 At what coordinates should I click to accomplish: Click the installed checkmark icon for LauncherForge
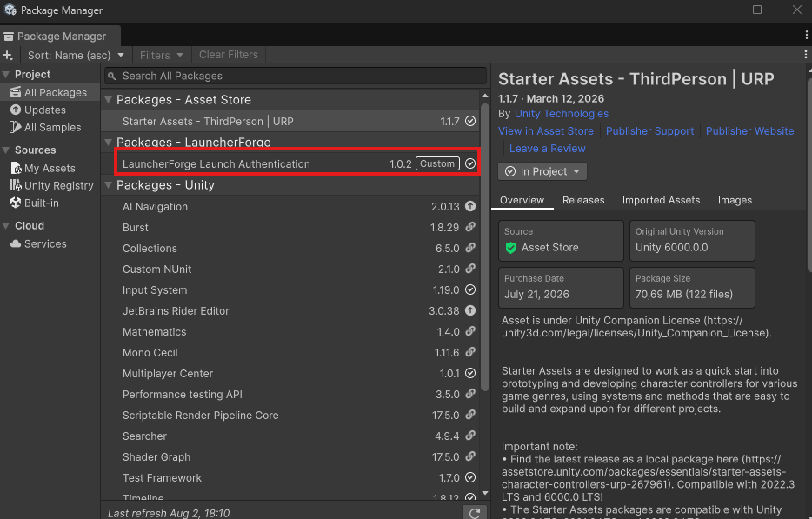[470, 163]
